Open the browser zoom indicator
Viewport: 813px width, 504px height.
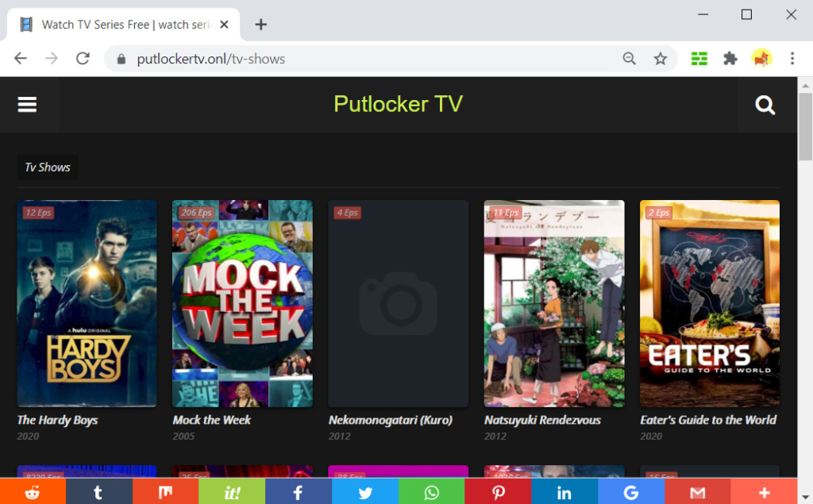point(629,59)
